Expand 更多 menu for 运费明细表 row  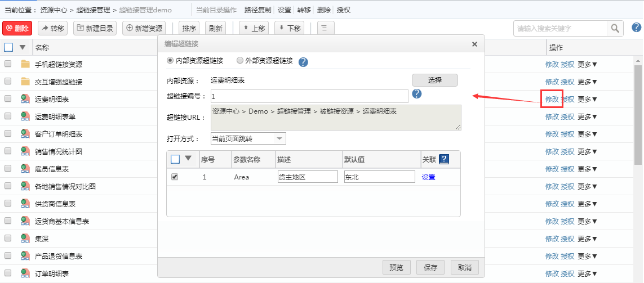tap(587, 100)
